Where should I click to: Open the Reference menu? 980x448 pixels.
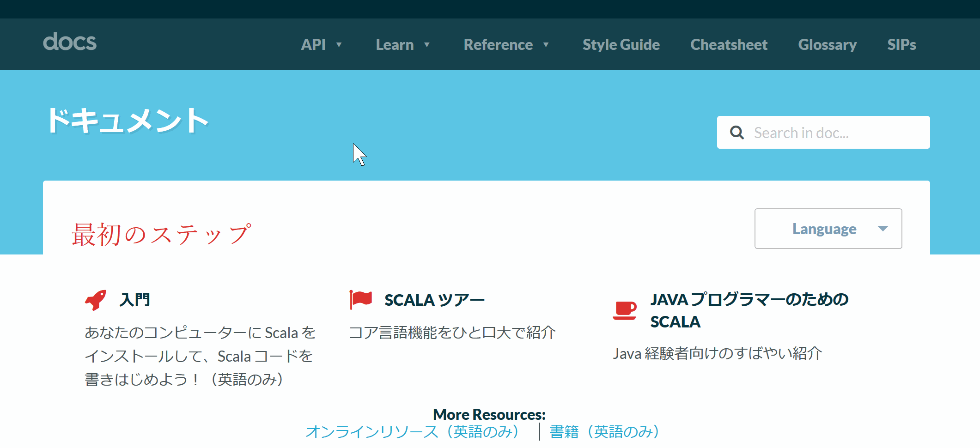point(498,44)
